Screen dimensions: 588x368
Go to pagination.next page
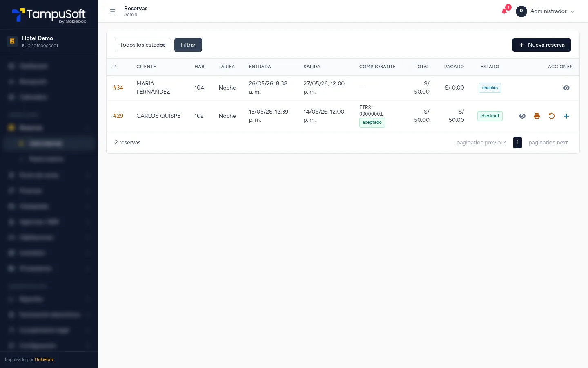[x=548, y=143]
